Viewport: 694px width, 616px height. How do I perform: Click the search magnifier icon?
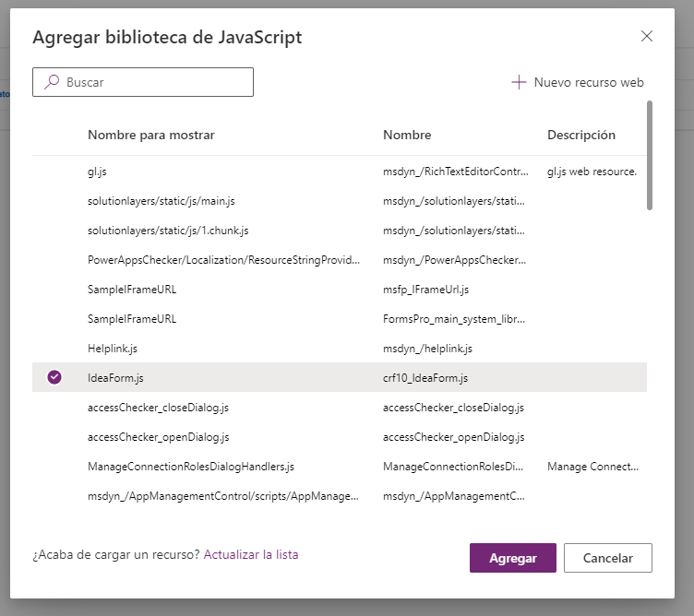tap(52, 82)
